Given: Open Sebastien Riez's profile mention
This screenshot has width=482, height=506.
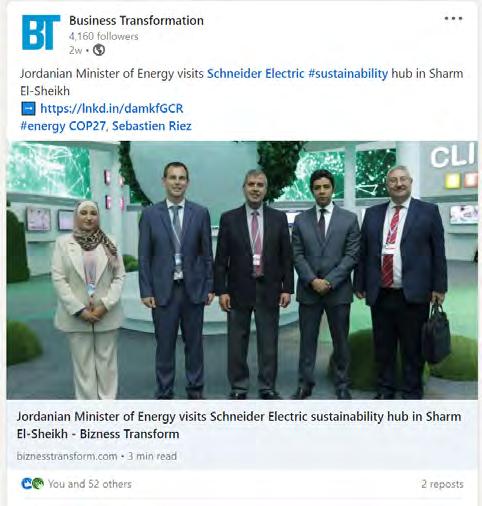Looking at the screenshot, I should point(152,126).
